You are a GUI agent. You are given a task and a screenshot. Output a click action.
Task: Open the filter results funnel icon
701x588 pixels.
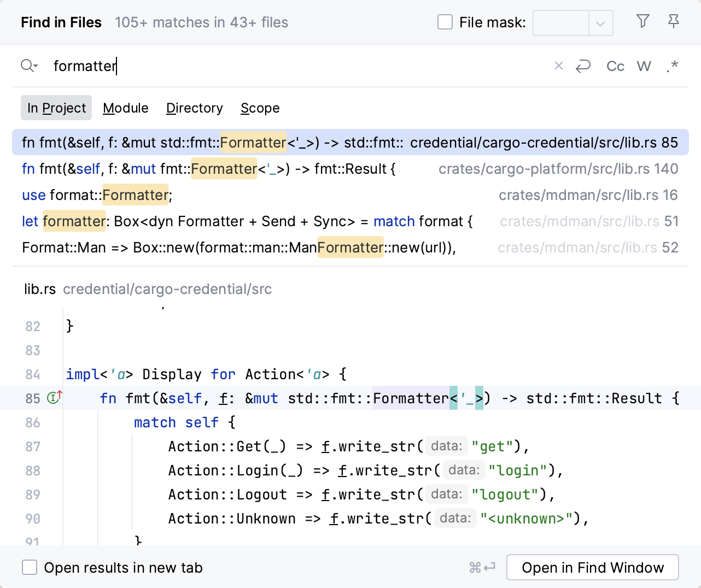click(642, 22)
